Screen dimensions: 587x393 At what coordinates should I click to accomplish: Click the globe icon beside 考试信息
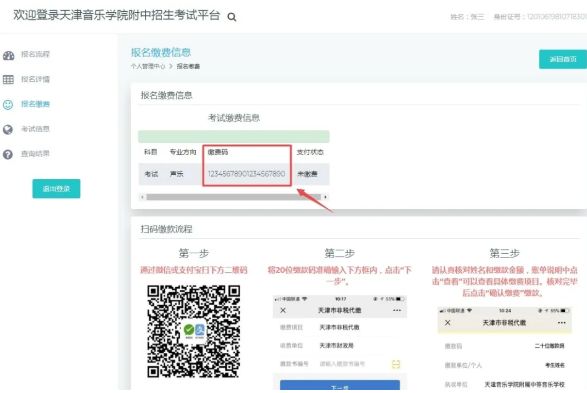(8, 130)
